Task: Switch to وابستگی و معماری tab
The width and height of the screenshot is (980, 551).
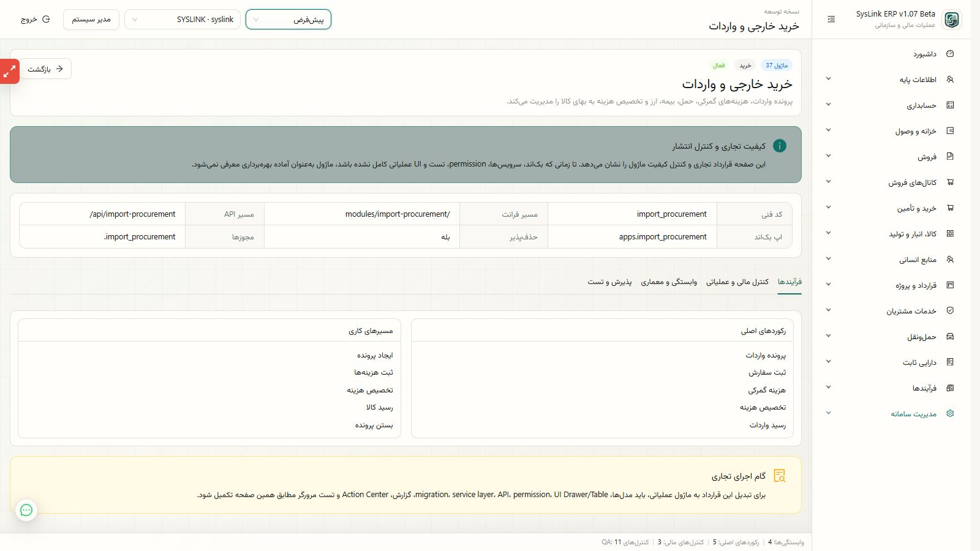Action: (669, 282)
